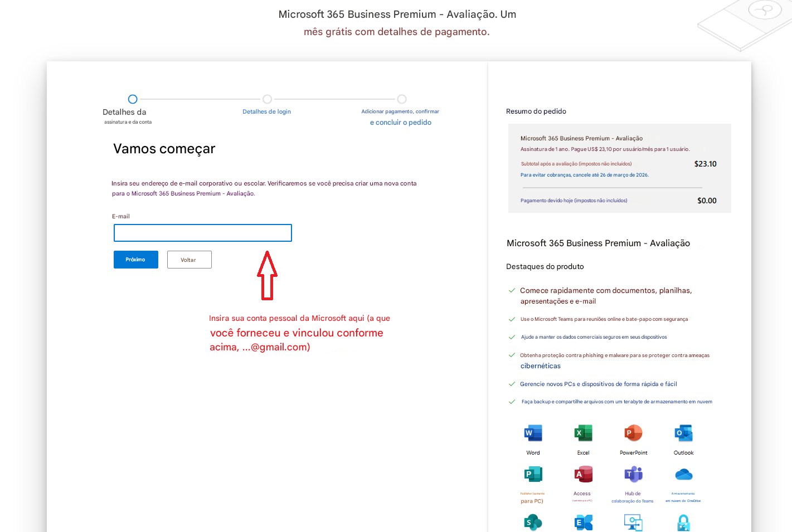Viewport: 792px width, 532px height.
Task: Click the padlock protection icon
Action: pyautogui.click(x=684, y=523)
